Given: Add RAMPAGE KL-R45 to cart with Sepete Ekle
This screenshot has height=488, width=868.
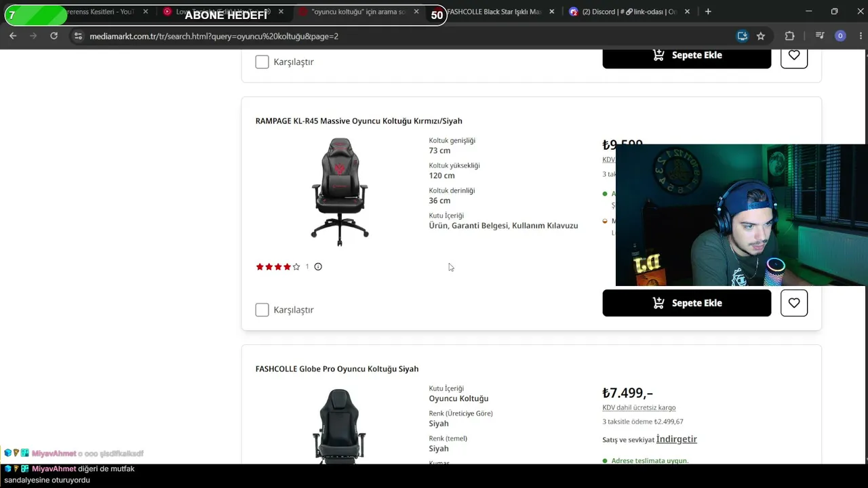Looking at the screenshot, I should click(686, 303).
